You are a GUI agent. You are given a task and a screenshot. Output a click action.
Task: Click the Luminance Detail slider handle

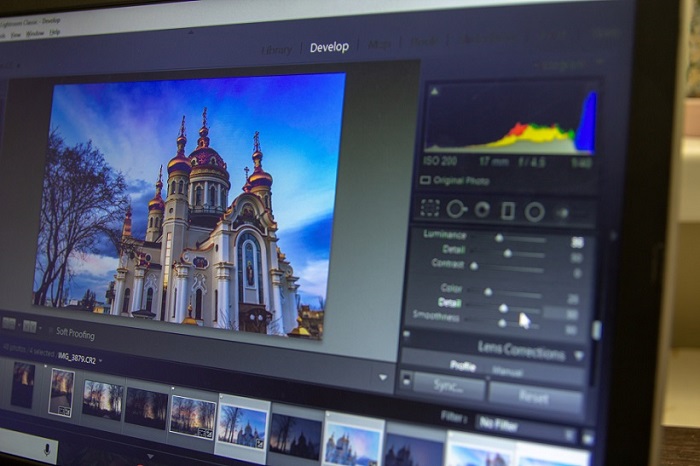(x=508, y=254)
